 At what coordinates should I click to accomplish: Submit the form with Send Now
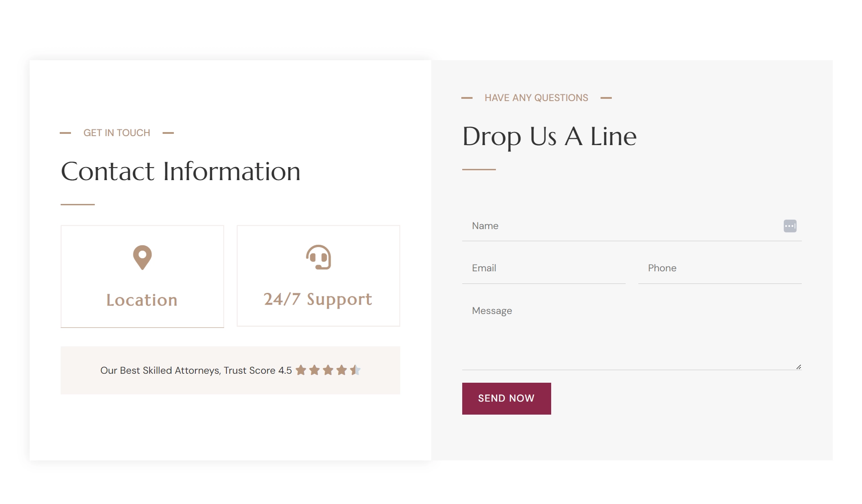tap(506, 398)
